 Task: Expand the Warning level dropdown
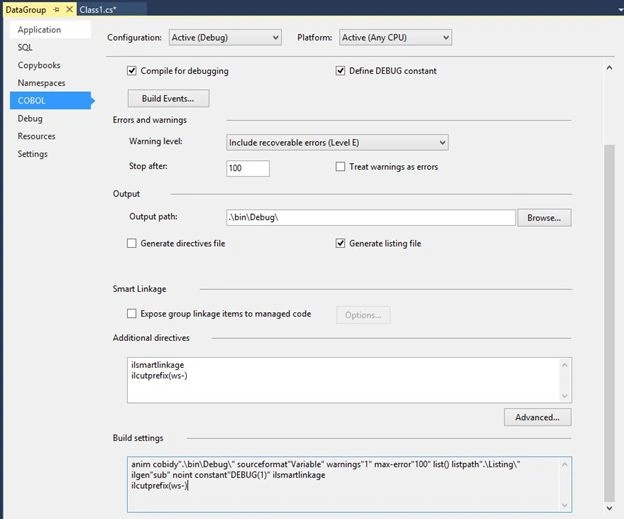337,142
